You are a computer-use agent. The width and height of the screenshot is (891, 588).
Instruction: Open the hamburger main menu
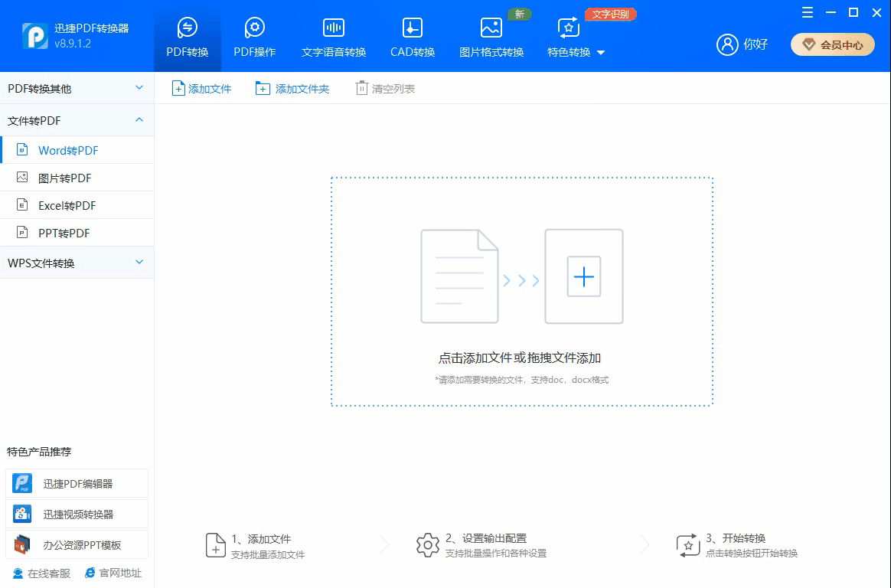point(808,12)
